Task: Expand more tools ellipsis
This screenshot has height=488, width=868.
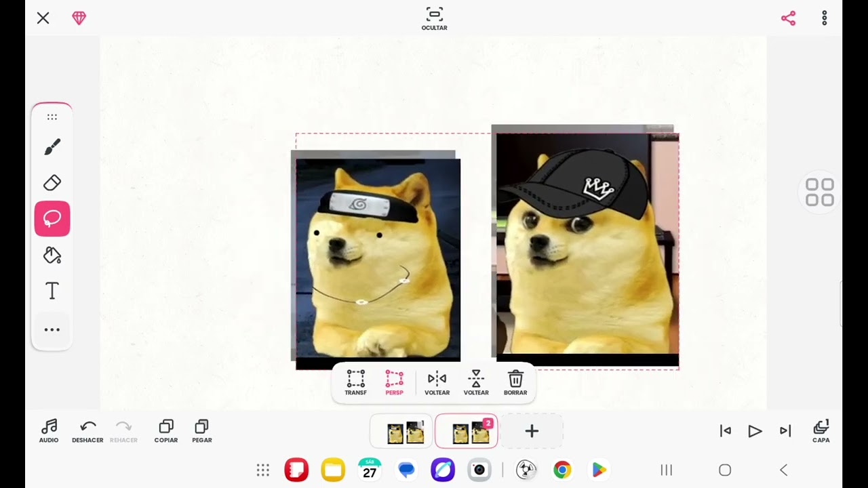Action: (x=52, y=330)
